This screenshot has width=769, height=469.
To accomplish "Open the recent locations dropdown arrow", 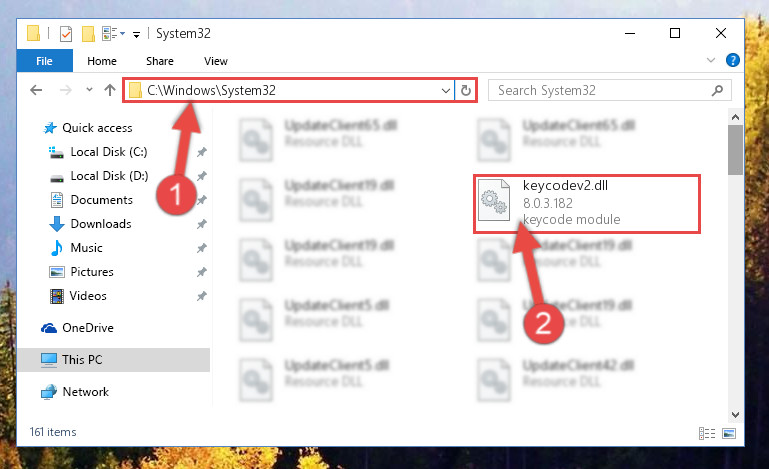I will (x=89, y=90).
